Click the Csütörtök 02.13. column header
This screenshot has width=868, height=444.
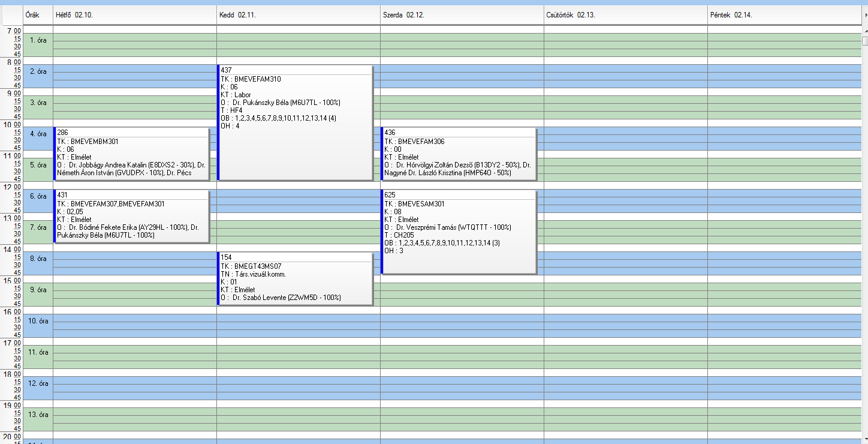pos(626,15)
